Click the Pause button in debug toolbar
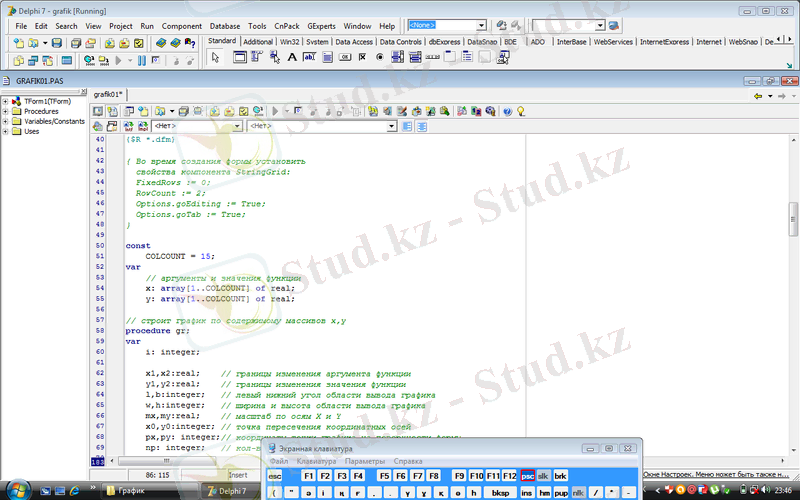This screenshot has height=500, width=800. coord(140,60)
